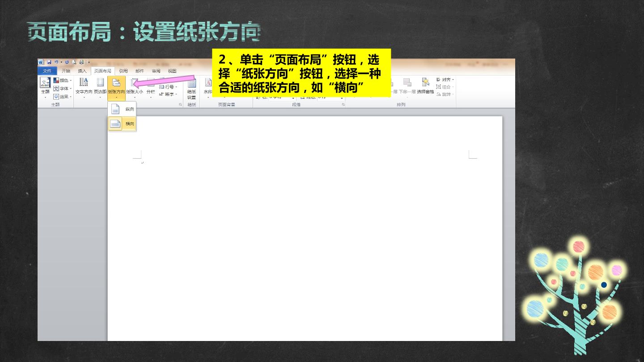Expand the 颜色 theme colors dropdown

63,80
